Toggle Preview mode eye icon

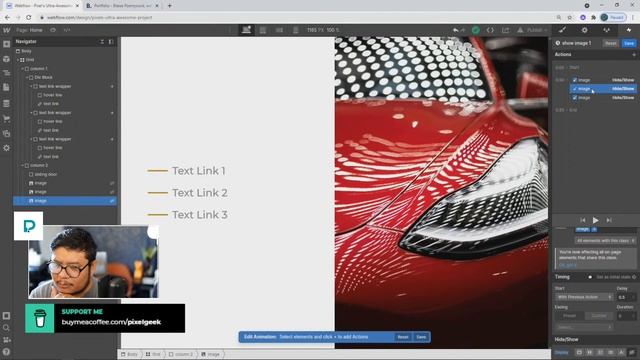53,30
